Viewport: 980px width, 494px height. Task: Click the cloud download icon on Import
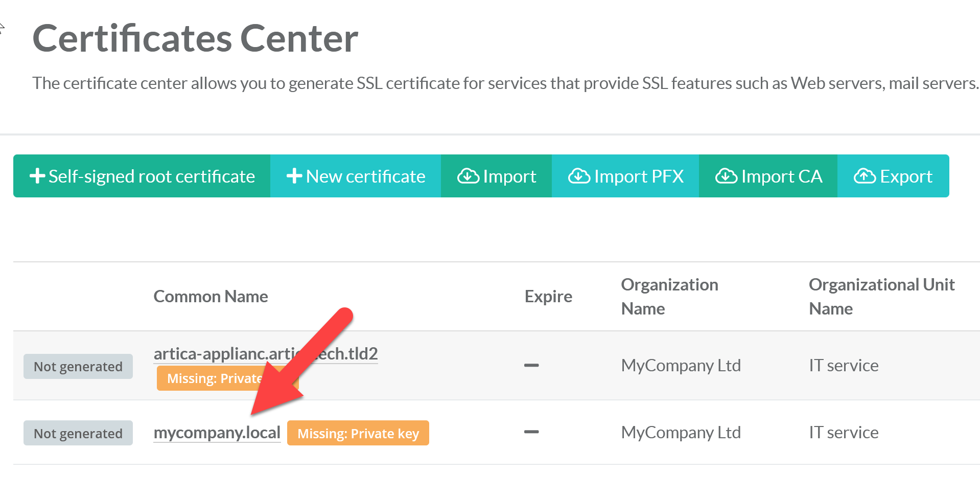click(468, 176)
